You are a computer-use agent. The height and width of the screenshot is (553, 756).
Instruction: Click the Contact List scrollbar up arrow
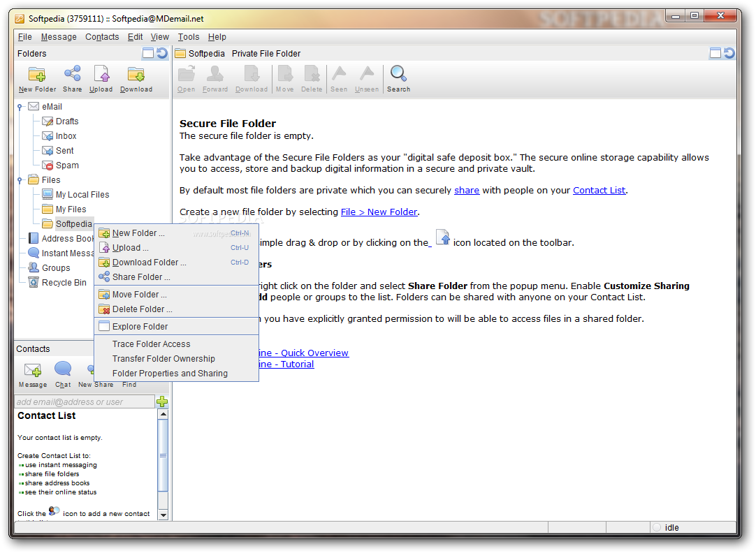tap(163, 414)
